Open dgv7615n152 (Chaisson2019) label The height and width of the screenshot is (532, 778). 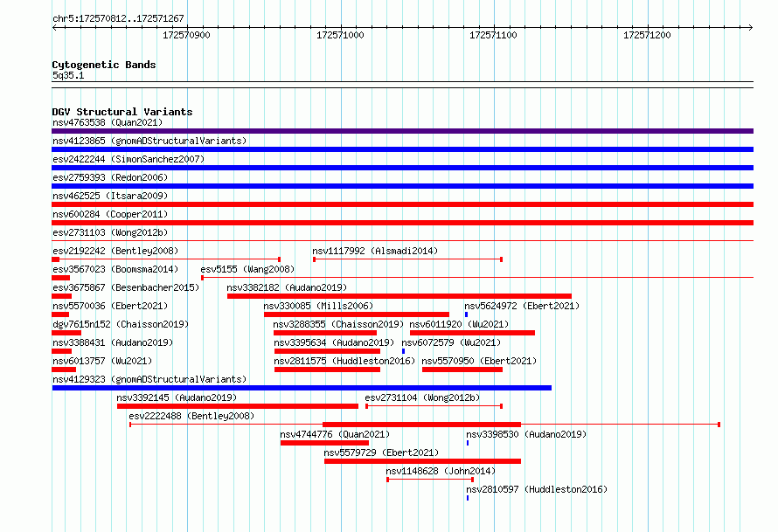point(121,324)
